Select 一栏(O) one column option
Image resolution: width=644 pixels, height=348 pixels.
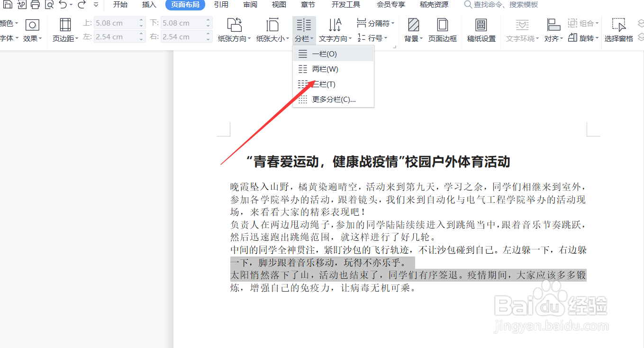click(x=334, y=54)
